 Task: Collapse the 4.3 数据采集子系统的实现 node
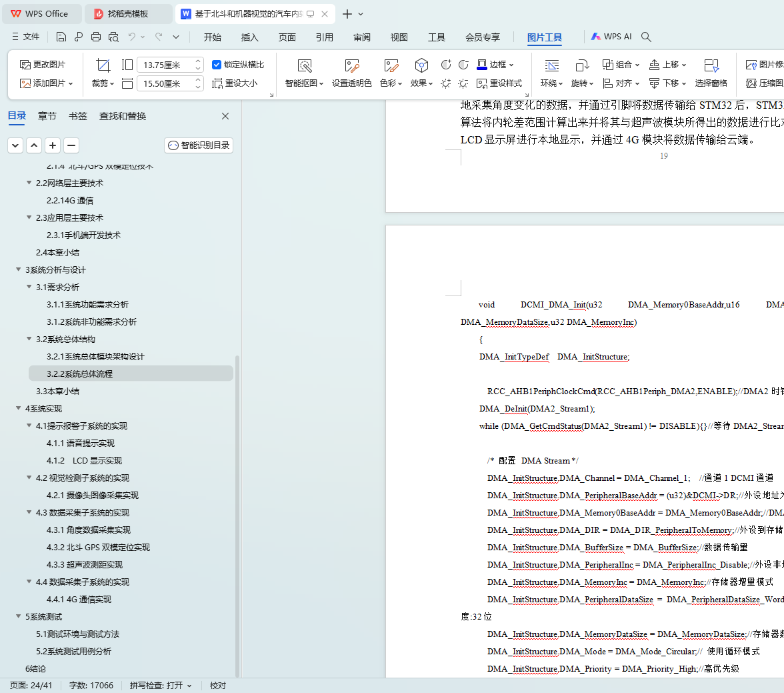(x=29, y=512)
